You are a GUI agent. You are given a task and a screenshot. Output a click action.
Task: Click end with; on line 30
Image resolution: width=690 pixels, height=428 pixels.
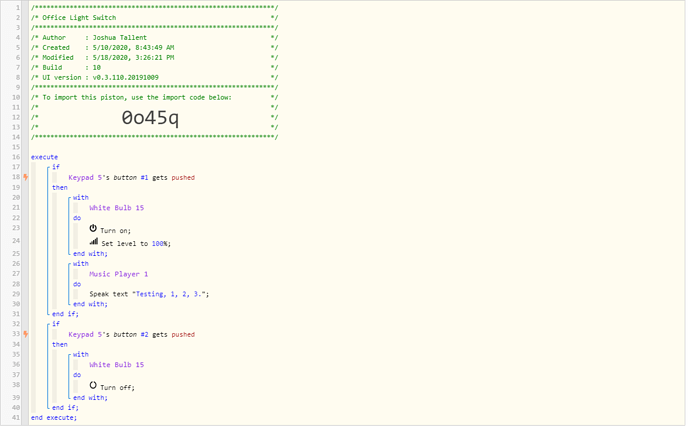(x=90, y=304)
